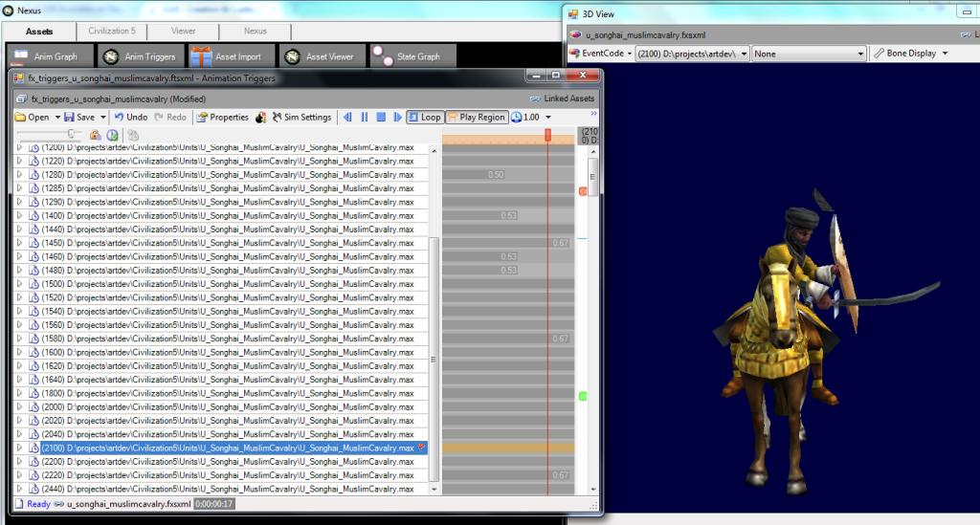Image resolution: width=980 pixels, height=525 pixels.
Task: Open the Bone Display dropdown
Action: pyautogui.click(x=911, y=53)
